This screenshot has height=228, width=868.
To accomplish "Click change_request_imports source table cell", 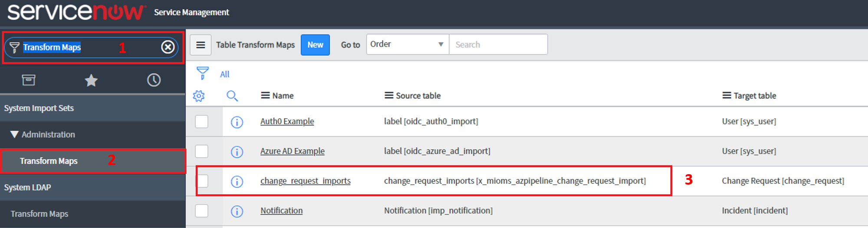I will coord(515,181).
